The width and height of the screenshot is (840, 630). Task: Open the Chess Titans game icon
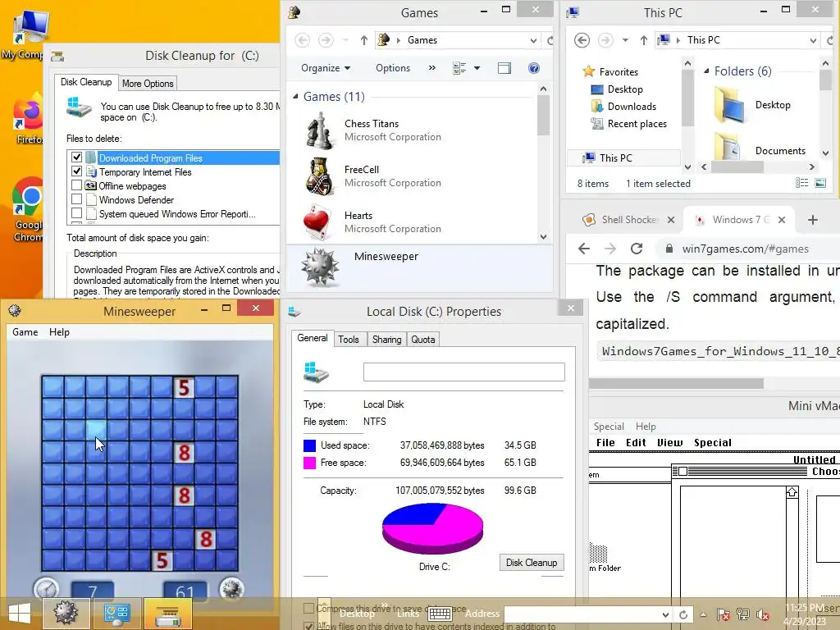319,130
